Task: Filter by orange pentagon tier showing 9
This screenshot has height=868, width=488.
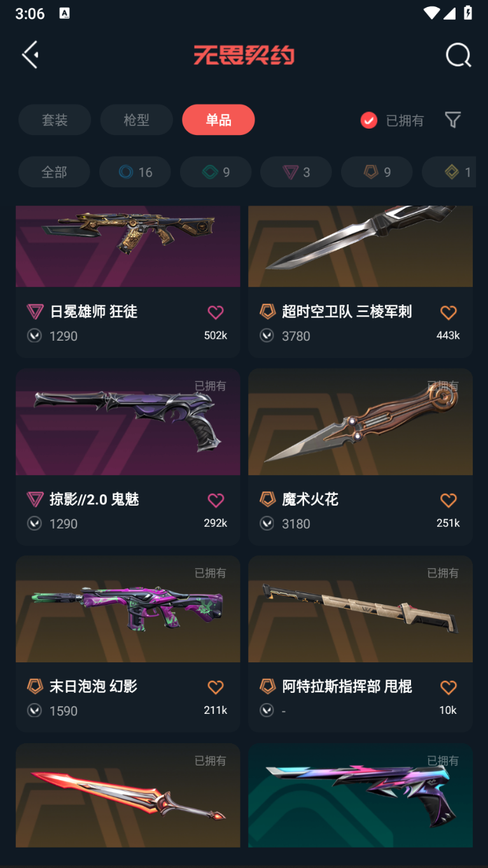Action: tap(377, 172)
